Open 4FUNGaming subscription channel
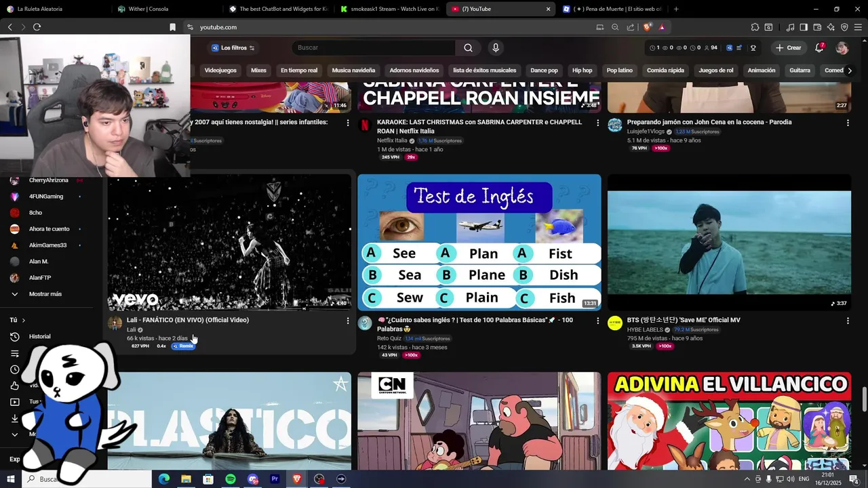868x488 pixels. 45,197
